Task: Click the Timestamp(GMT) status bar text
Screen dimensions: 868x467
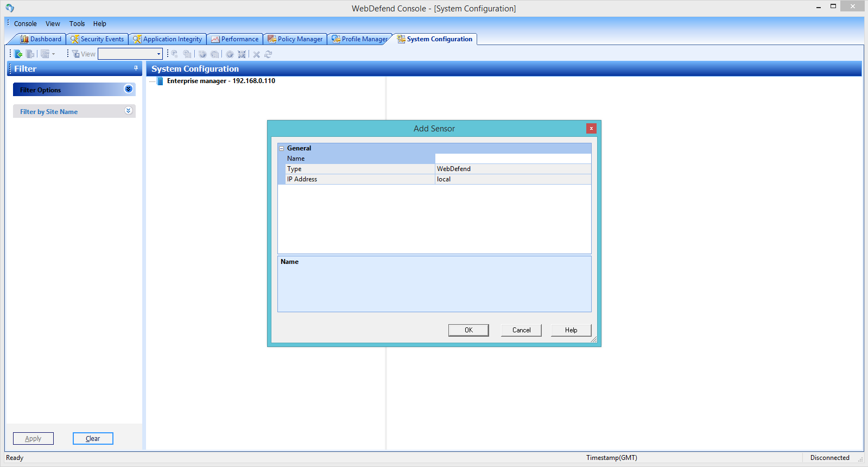Action: pos(612,458)
